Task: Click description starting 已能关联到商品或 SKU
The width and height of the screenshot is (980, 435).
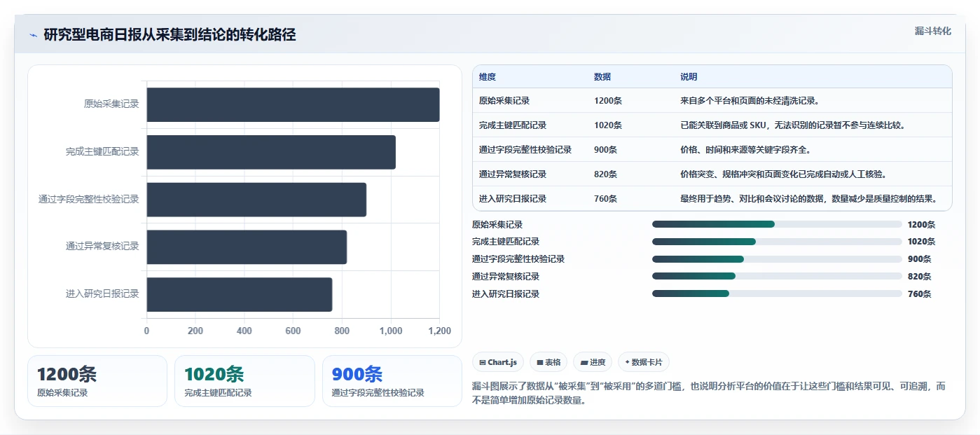Action: pyautogui.click(x=792, y=125)
